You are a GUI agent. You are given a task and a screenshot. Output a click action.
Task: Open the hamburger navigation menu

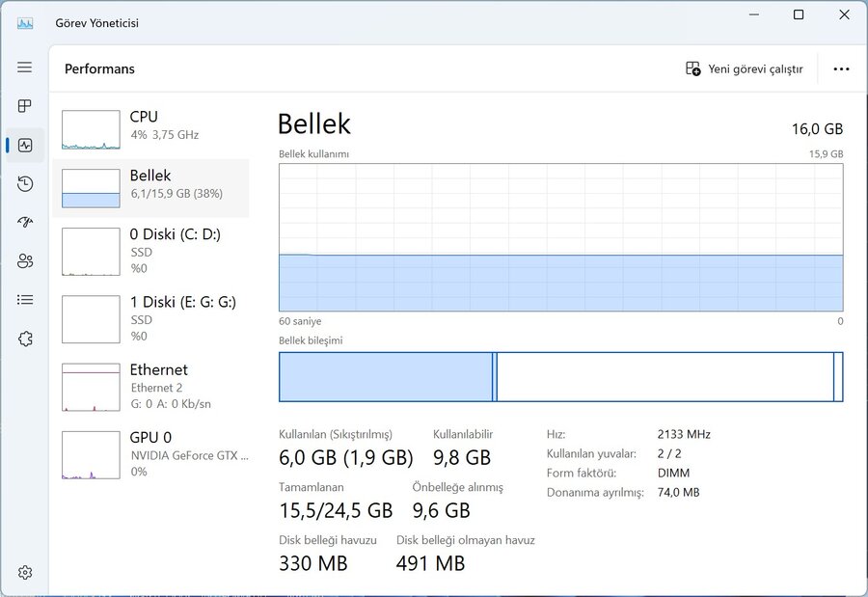[24, 68]
